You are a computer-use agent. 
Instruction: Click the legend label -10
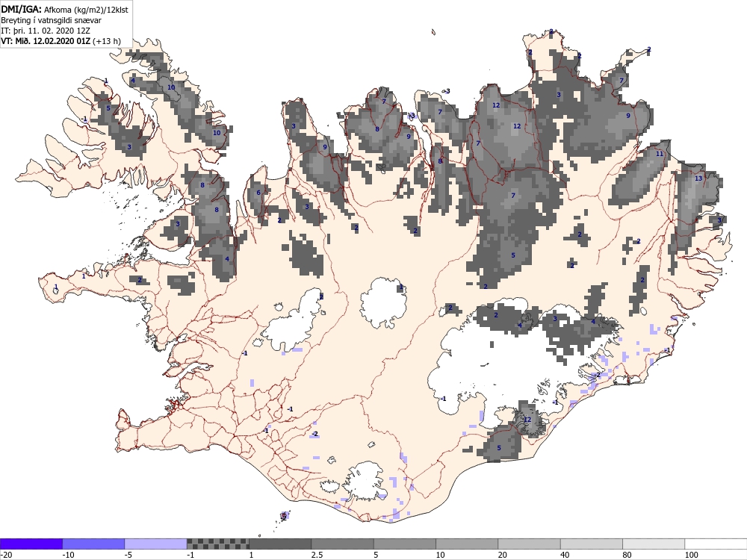(x=69, y=555)
